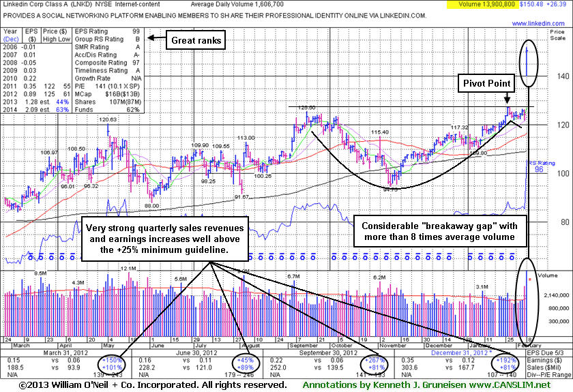
Task: Select the 113.00 price label
Action: (x=246, y=138)
